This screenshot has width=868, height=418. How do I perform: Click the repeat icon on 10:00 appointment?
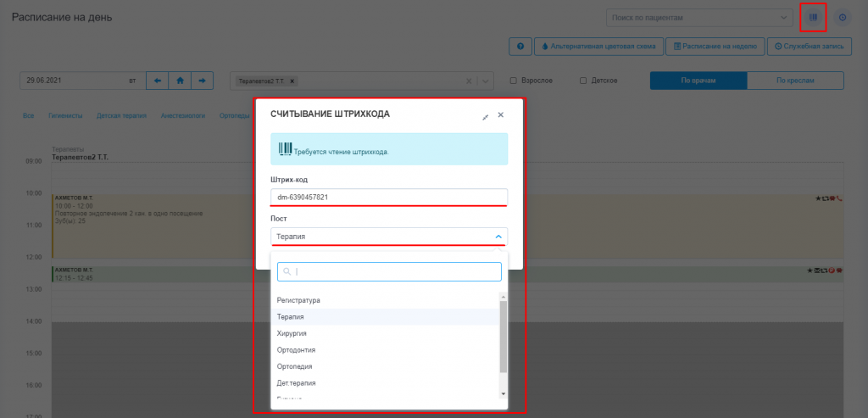coord(826,198)
